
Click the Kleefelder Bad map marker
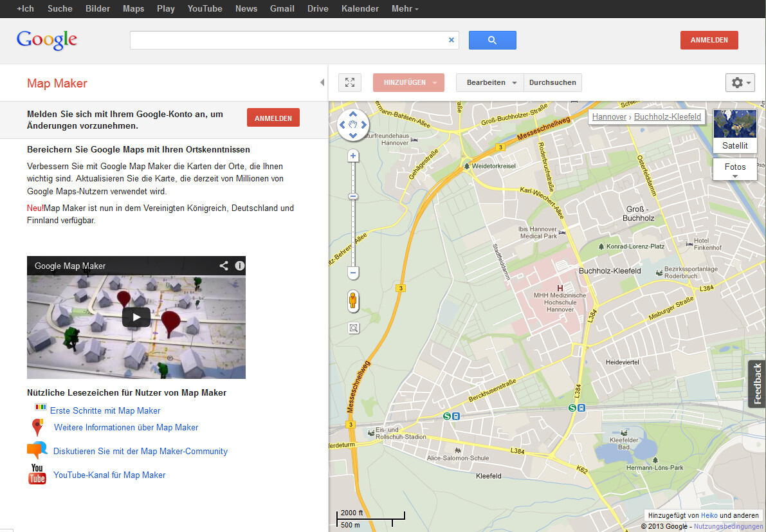623,434
